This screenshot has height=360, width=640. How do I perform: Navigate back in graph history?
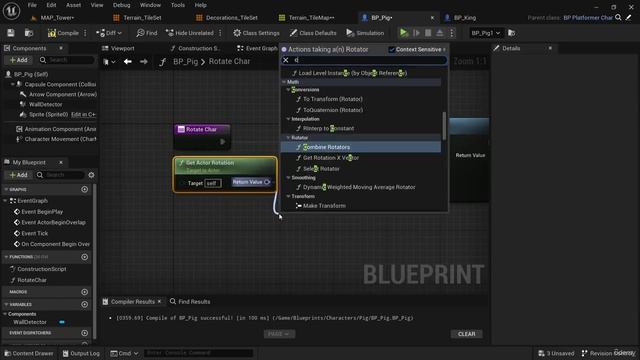tap(128, 62)
